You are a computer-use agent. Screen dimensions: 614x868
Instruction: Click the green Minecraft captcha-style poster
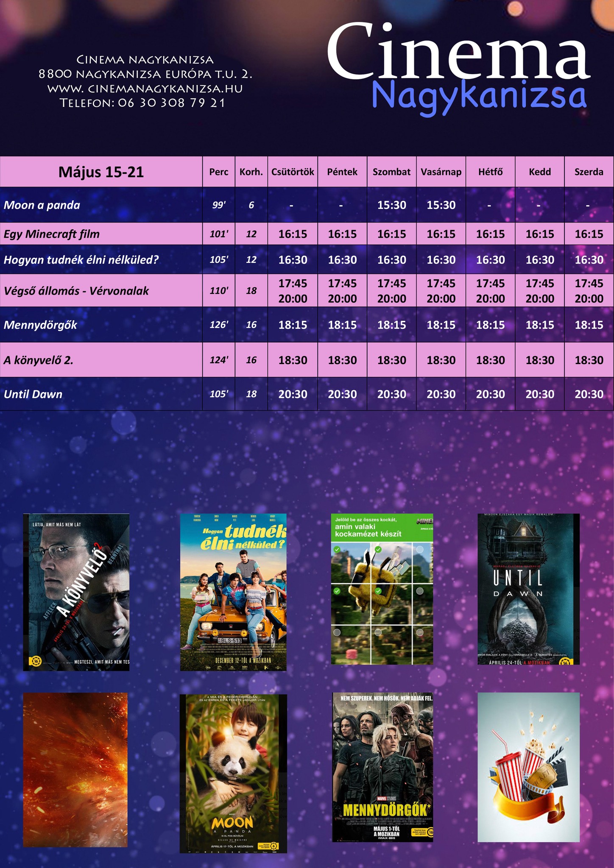click(x=382, y=589)
